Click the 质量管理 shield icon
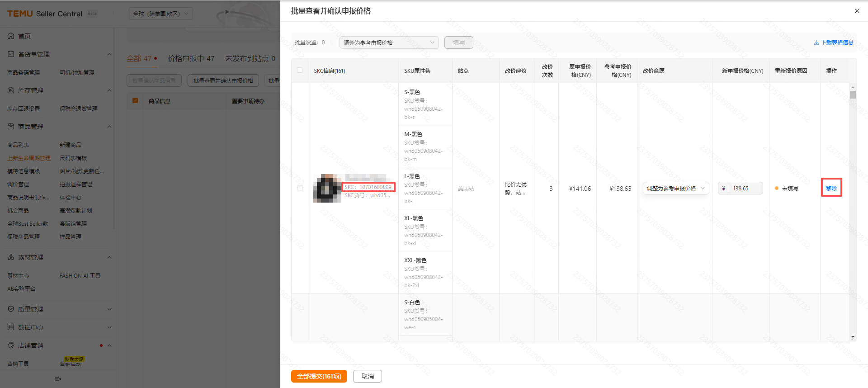The height and width of the screenshot is (388, 868). point(11,309)
